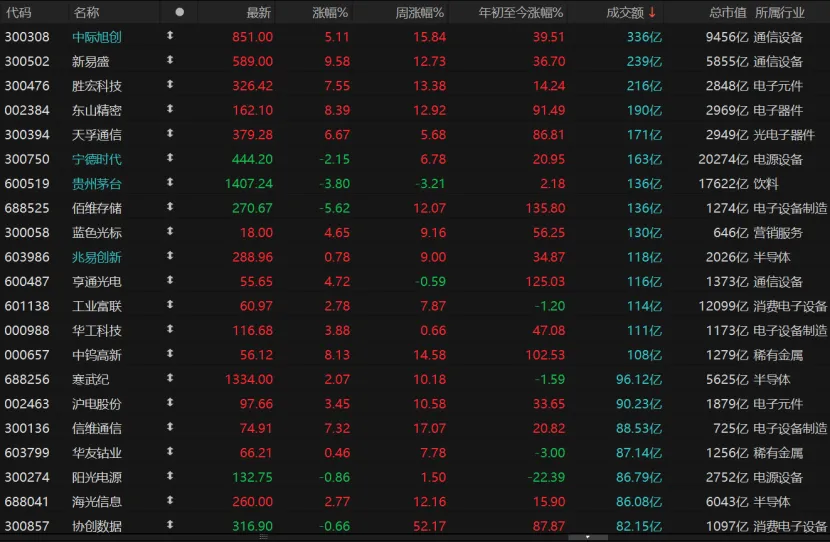Click the arrow icon in 中际旭创 row
Screen dimensions: 830x542
[x=169, y=37]
